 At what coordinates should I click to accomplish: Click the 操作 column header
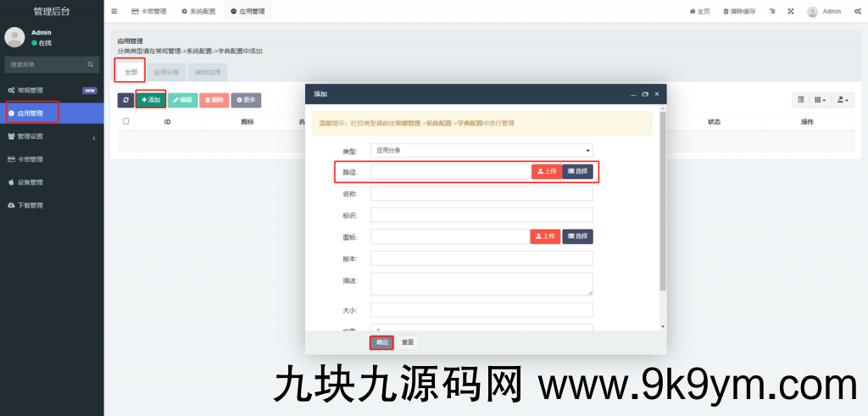(807, 122)
